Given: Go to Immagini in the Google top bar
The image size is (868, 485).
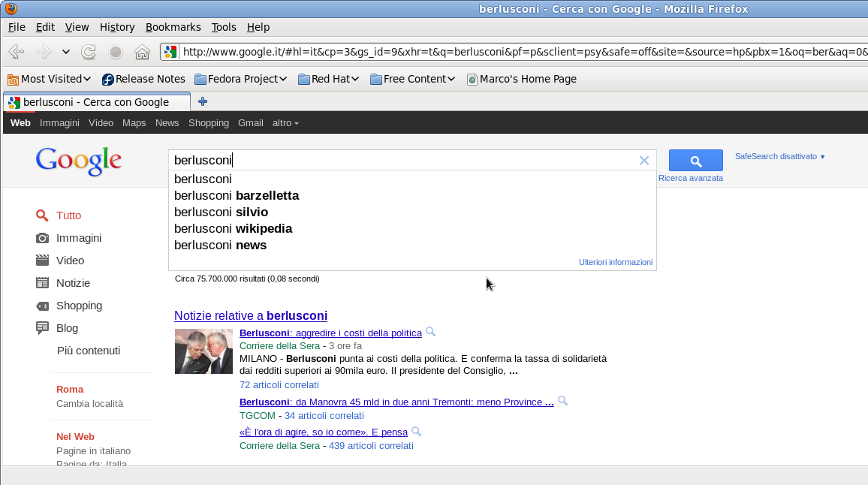Looking at the screenshot, I should [x=59, y=123].
